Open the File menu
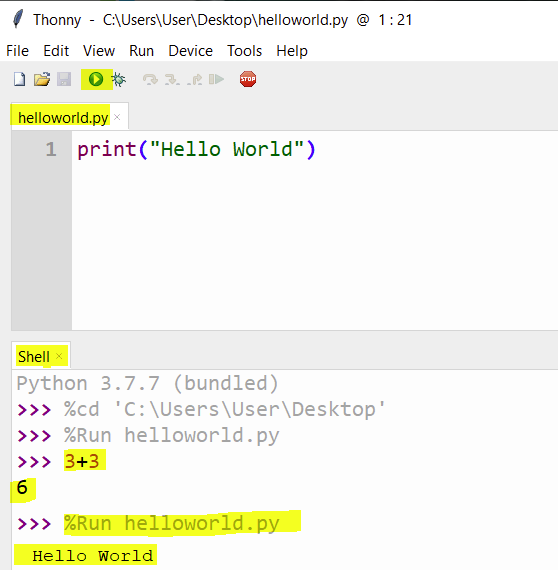 click(17, 51)
